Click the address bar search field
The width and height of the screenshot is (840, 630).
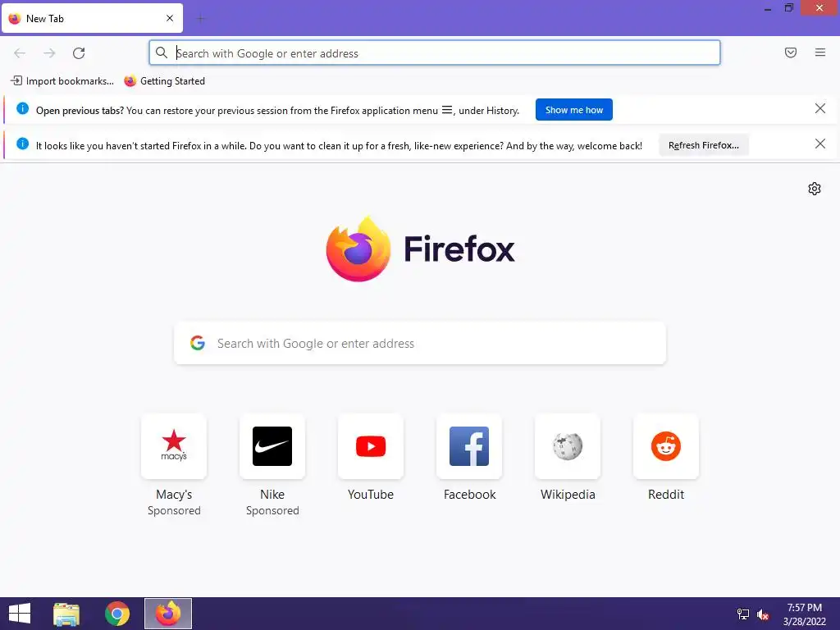435,53
